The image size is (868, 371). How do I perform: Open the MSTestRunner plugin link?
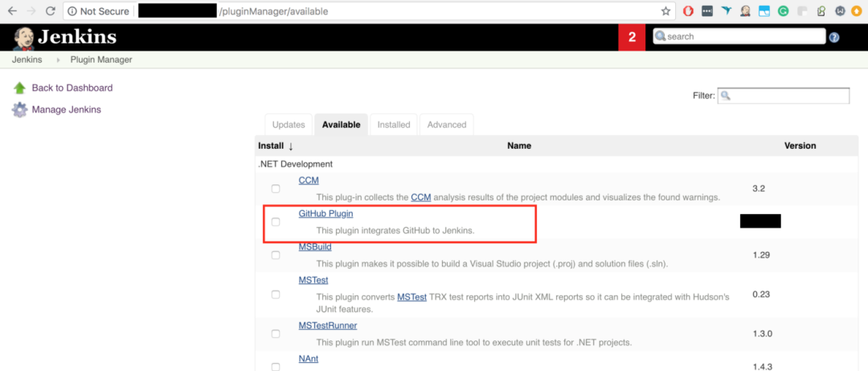coord(328,325)
